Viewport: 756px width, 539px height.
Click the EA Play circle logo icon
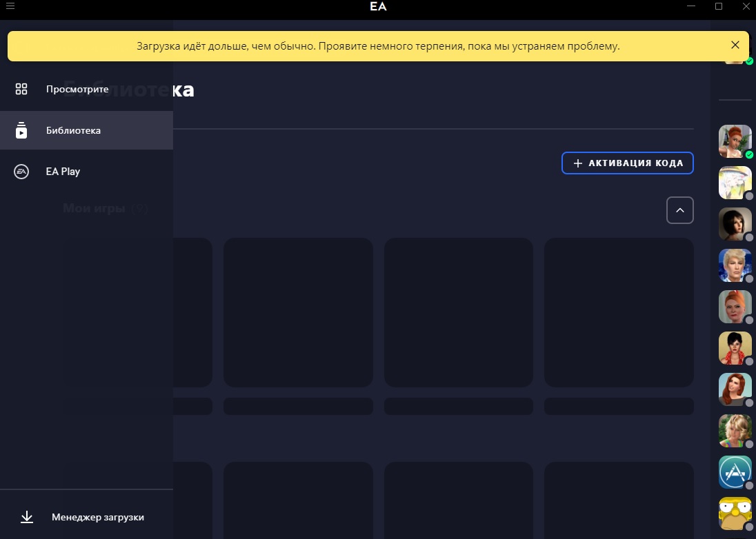click(x=21, y=172)
